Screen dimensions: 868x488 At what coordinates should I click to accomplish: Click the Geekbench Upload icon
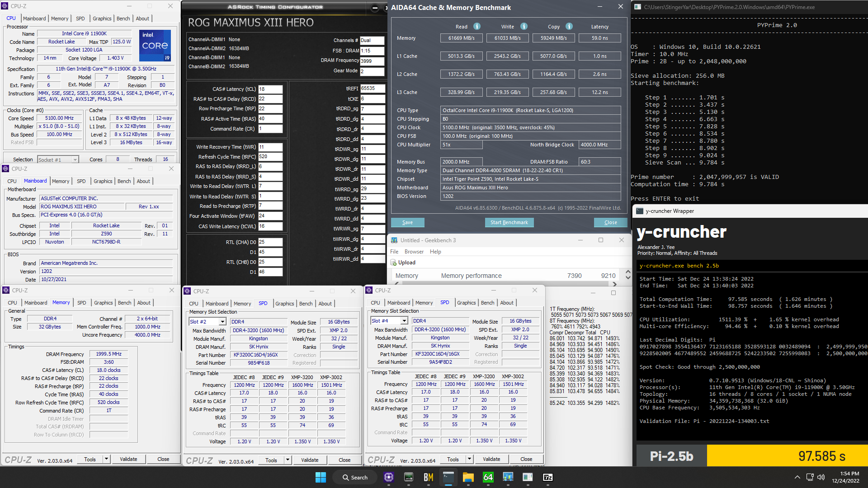coord(393,263)
